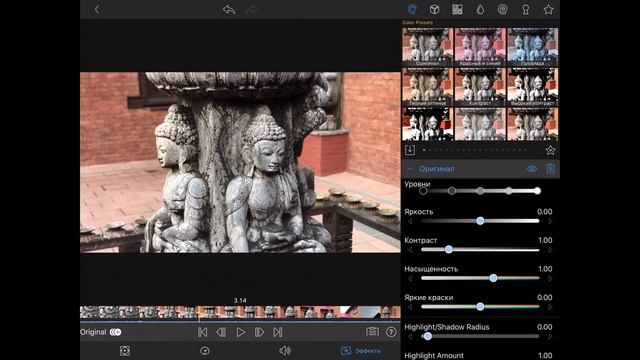Viewport: 640px width, 360px height.
Task: Jump to the end of the clip
Action: tap(278, 332)
